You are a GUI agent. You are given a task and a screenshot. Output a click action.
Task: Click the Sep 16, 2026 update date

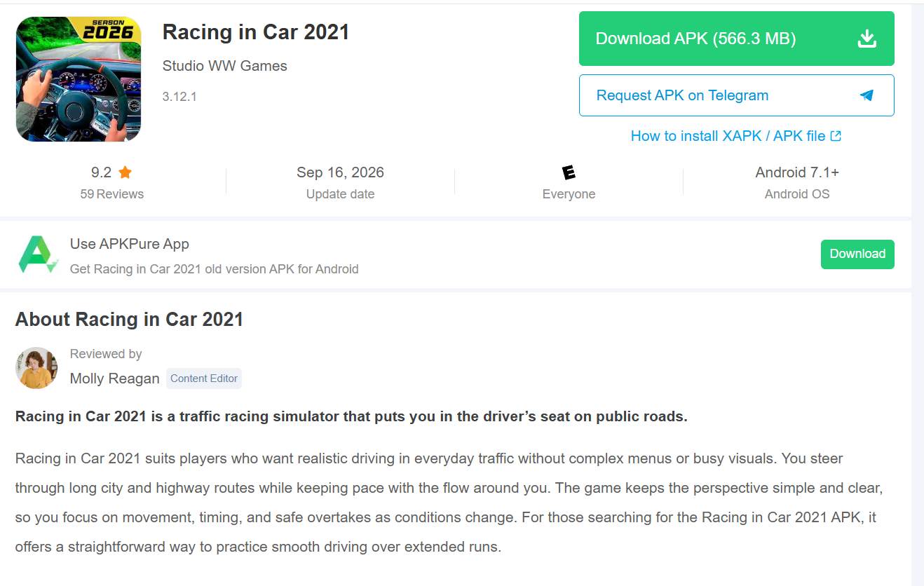coord(340,172)
